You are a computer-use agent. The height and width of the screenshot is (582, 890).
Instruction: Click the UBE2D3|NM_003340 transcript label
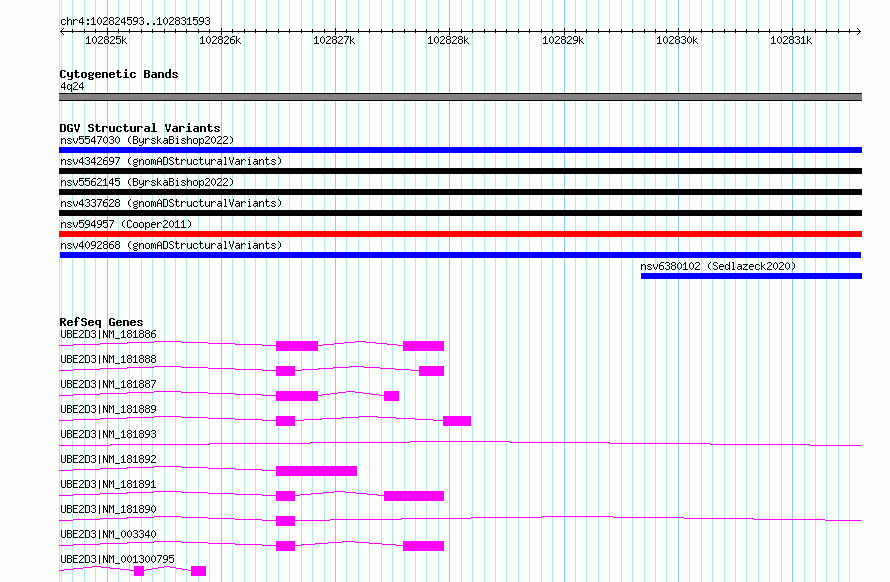(x=108, y=534)
